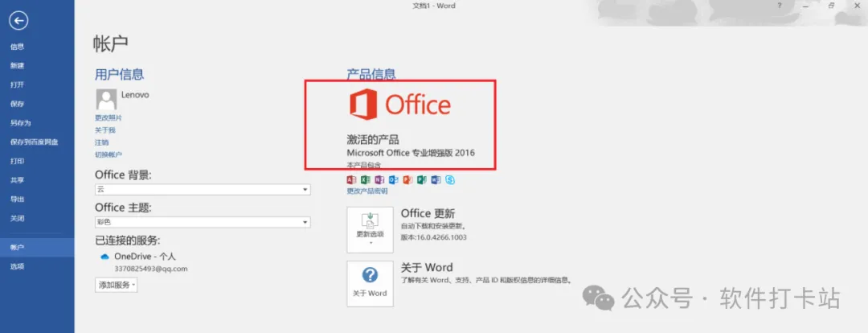Click the 更改照片 link
This screenshot has height=333, width=868.
click(108, 117)
